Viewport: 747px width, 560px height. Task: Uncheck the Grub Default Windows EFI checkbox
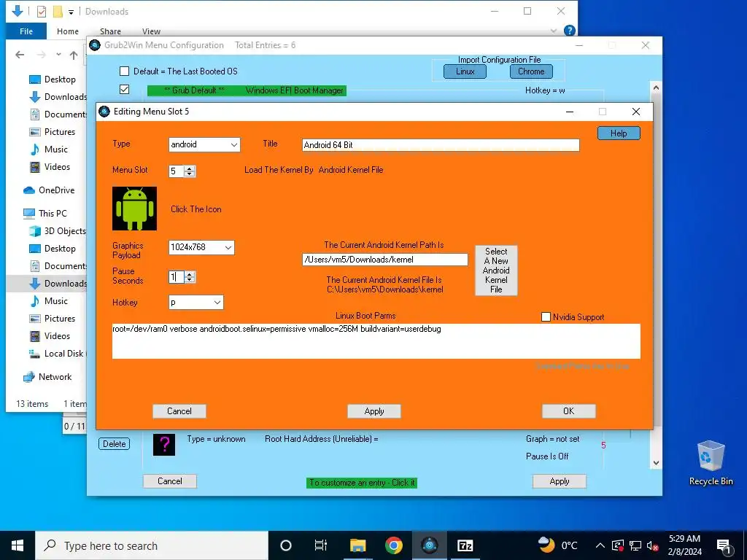tap(124, 90)
